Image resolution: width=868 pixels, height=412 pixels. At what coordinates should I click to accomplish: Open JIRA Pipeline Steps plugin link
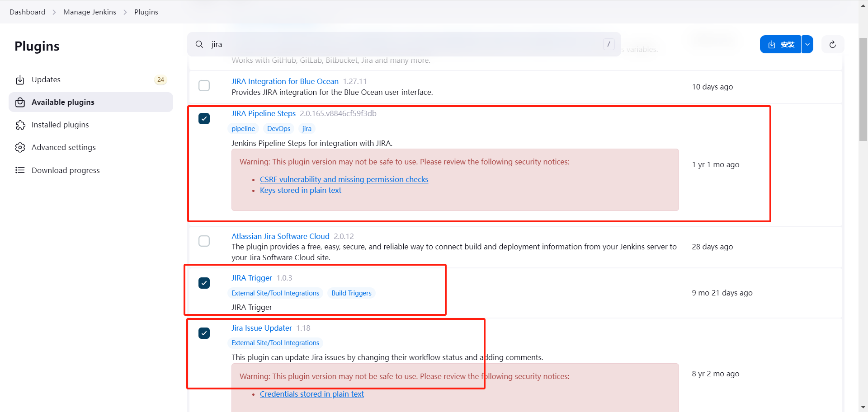(x=264, y=113)
